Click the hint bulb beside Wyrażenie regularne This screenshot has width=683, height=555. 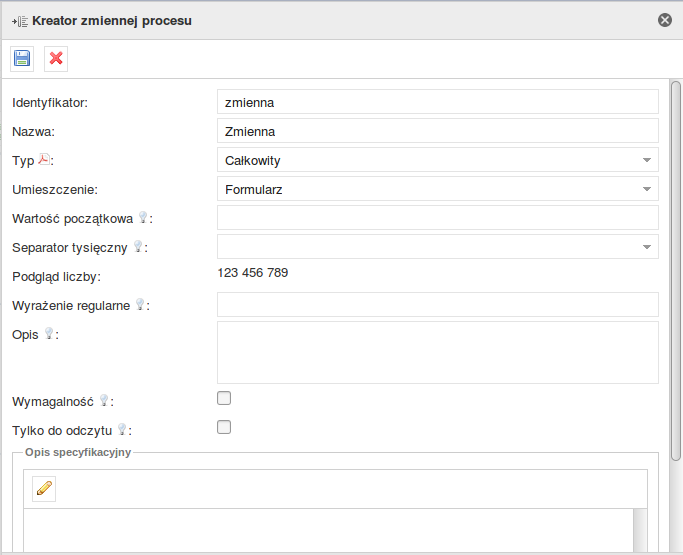click(140, 304)
